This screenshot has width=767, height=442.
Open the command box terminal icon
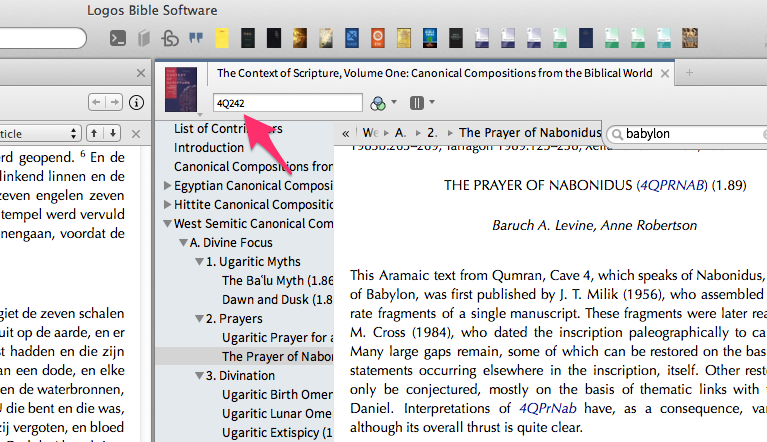[117, 38]
